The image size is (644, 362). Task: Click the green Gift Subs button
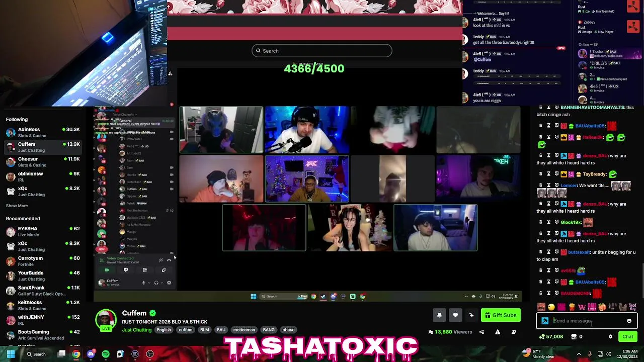click(501, 315)
